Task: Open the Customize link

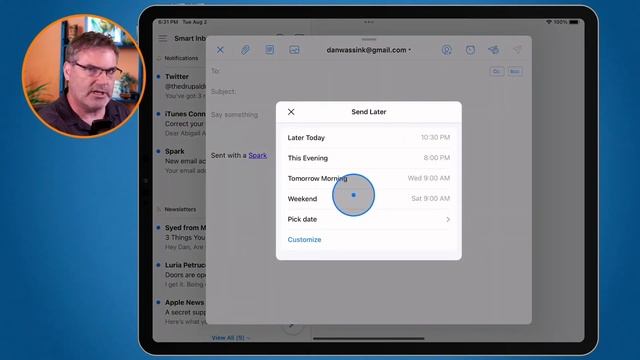Action: [304, 240]
